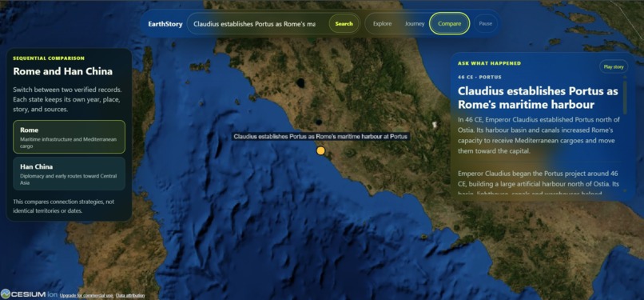This screenshot has width=644, height=300.
Task: Click the 'SEQUENTIAL COMPARISON' label
Action: 49,58
